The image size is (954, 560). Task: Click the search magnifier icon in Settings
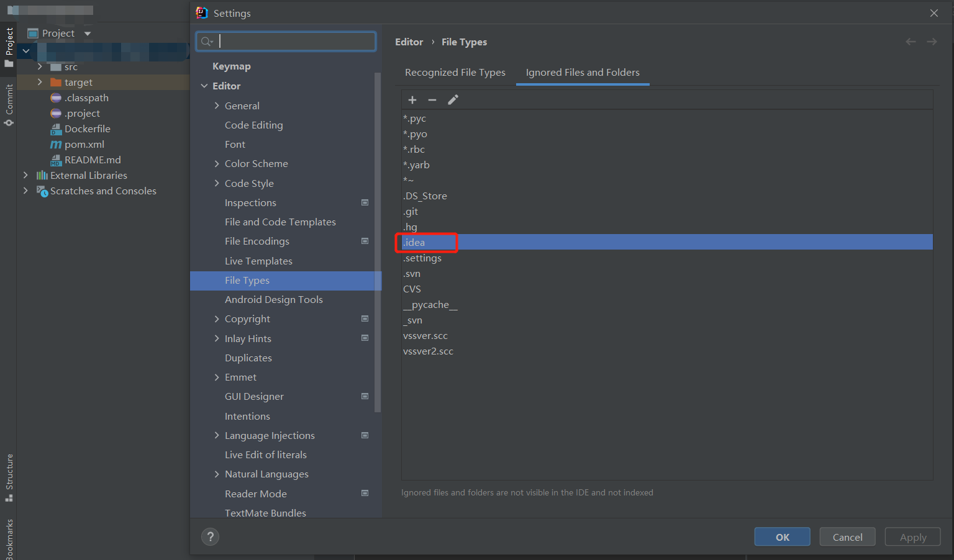tap(206, 42)
